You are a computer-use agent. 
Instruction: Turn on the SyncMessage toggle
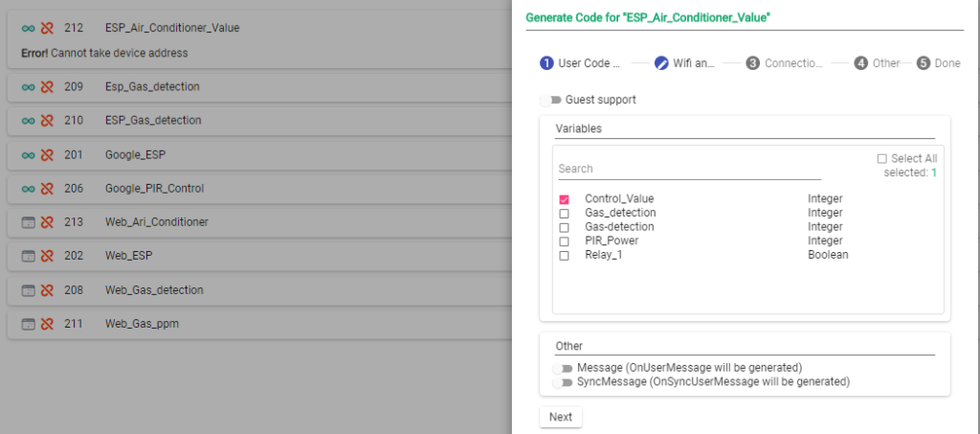(x=563, y=382)
